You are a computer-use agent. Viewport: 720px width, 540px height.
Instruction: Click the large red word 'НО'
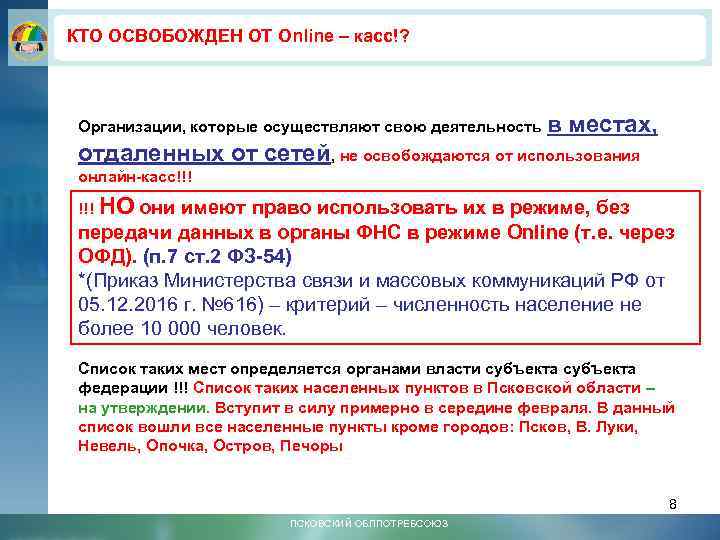[x=117, y=206]
